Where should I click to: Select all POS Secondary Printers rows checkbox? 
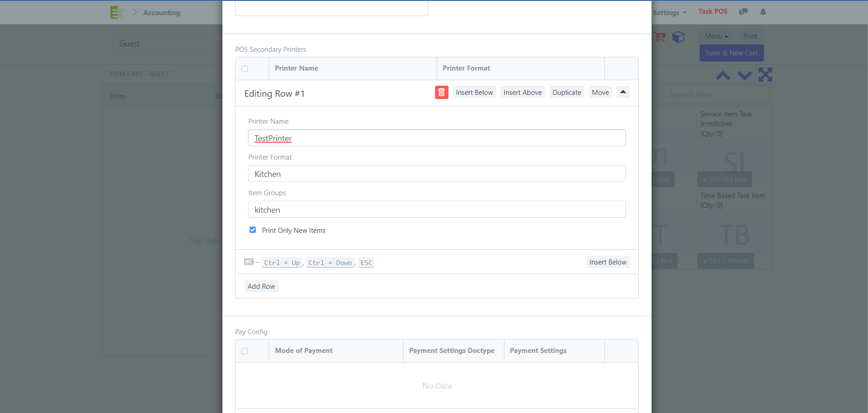(x=245, y=69)
